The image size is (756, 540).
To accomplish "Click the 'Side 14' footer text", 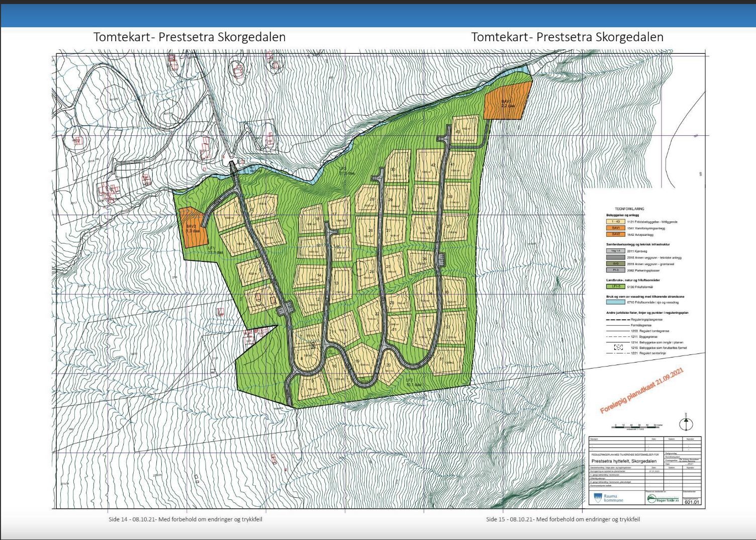I will tap(185, 519).
